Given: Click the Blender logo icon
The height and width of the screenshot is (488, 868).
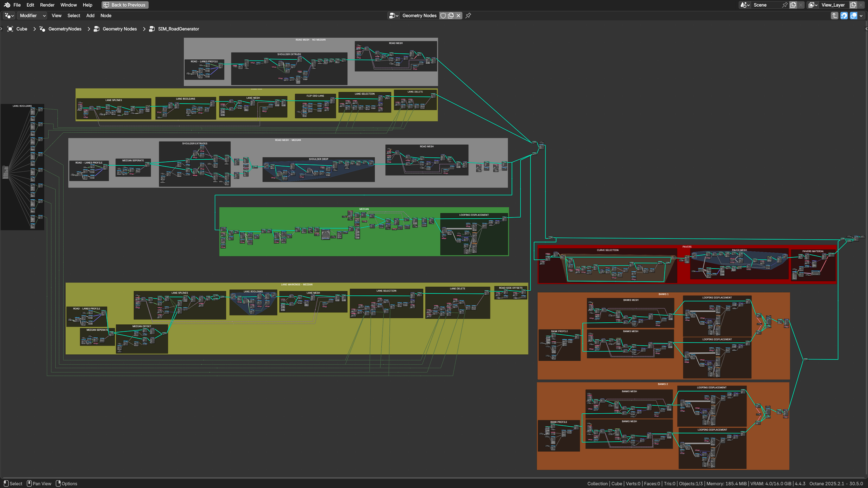Looking at the screenshot, I should tap(7, 5).
